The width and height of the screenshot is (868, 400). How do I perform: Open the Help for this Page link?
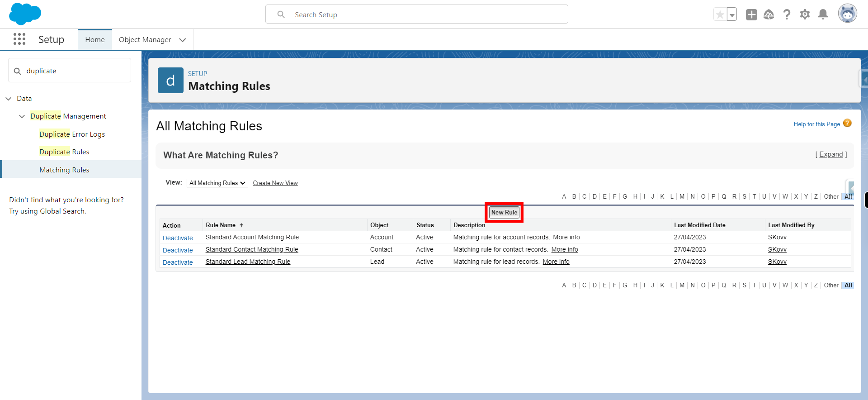(816, 124)
